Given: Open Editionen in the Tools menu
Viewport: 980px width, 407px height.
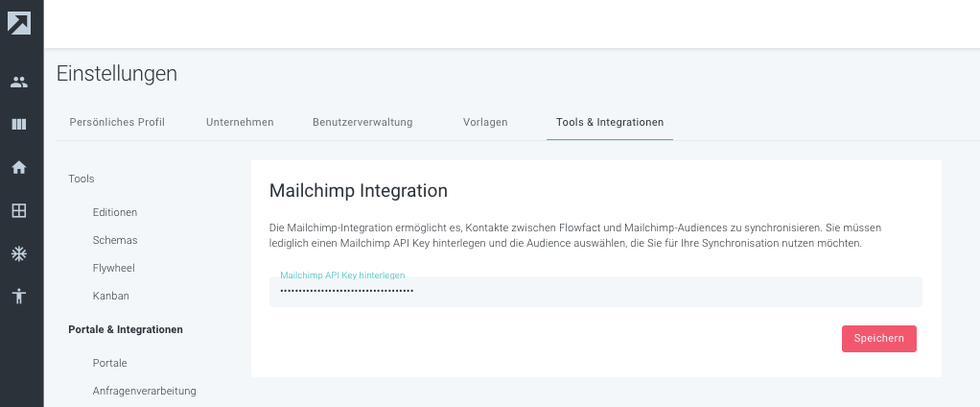Looking at the screenshot, I should [115, 212].
